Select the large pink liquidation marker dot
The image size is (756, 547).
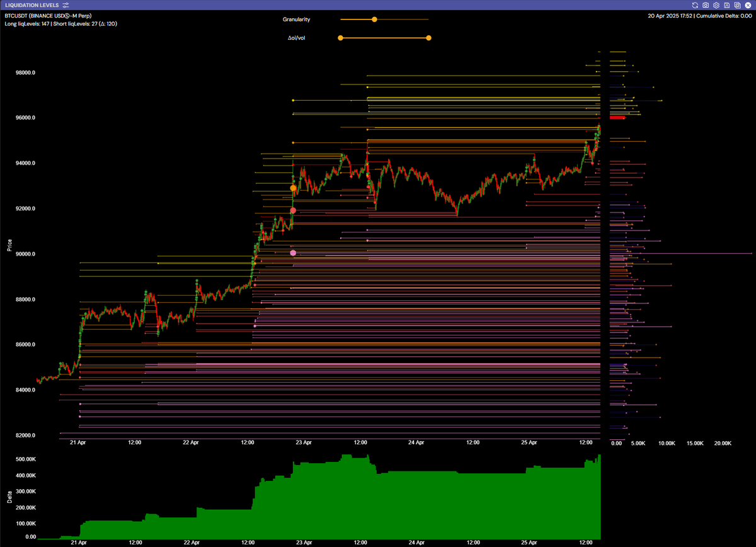click(293, 253)
